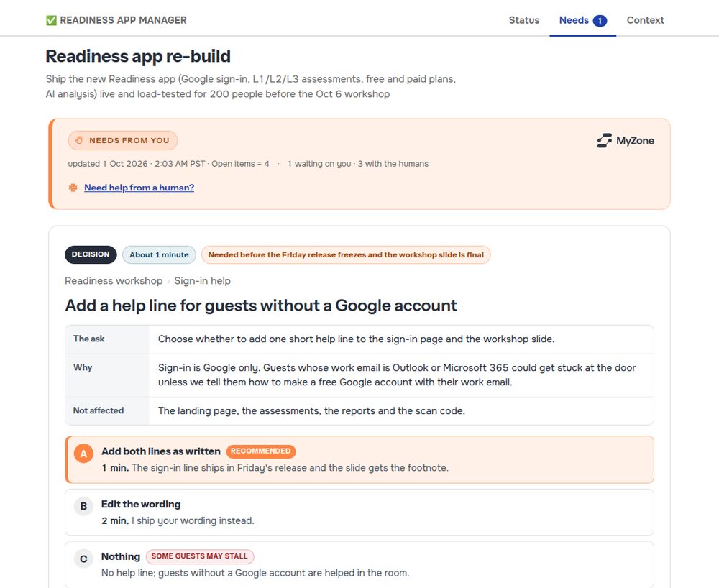Click the hand icon in the Needs From You badge
Viewport: 719px width, 588px height.
pos(79,140)
